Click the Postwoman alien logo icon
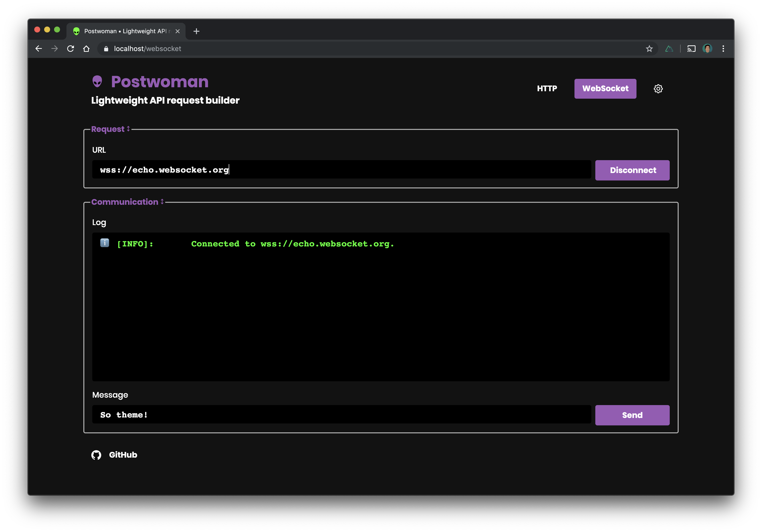This screenshot has height=532, width=762. tap(97, 82)
